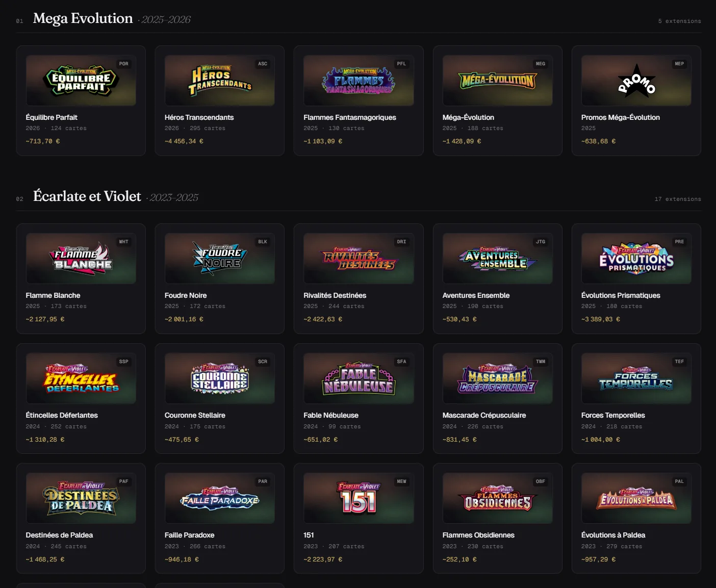Select the Fable Nébuleuse title
716x588 pixels.
tap(331, 415)
